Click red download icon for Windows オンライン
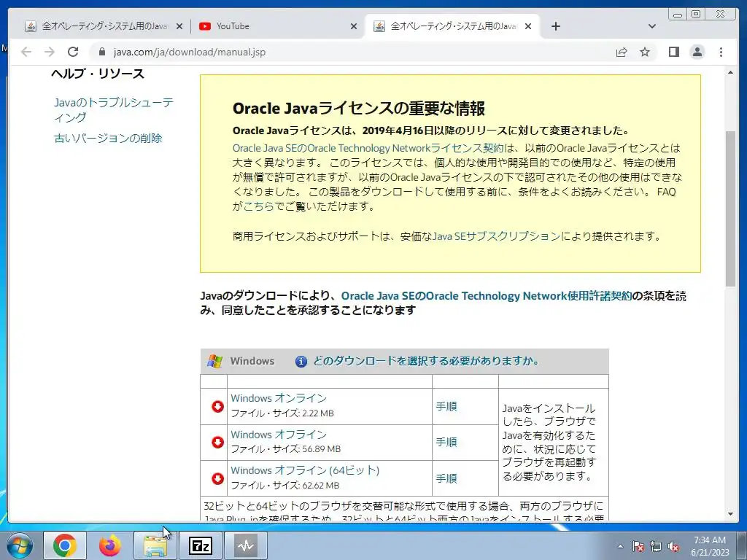This screenshot has height=560, width=747. [x=217, y=406]
